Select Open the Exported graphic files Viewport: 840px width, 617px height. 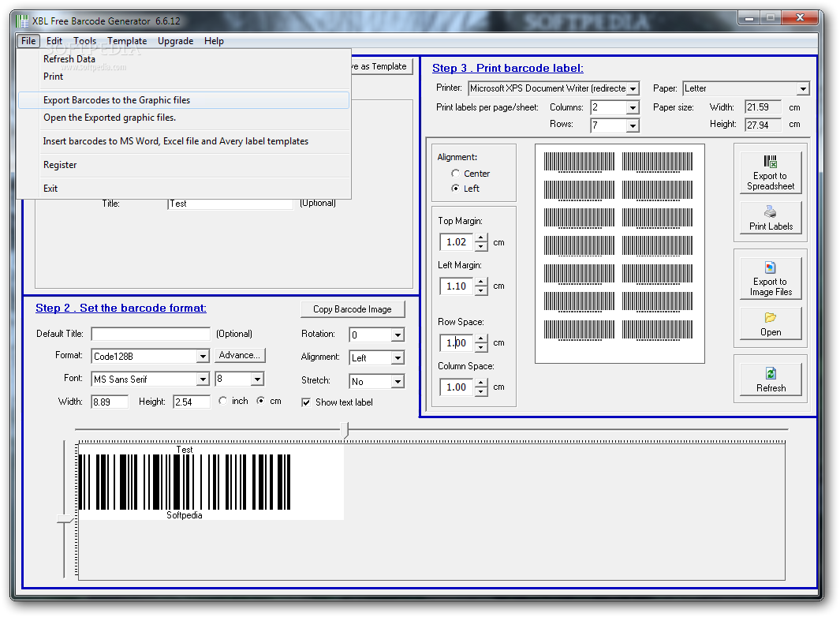(184, 118)
